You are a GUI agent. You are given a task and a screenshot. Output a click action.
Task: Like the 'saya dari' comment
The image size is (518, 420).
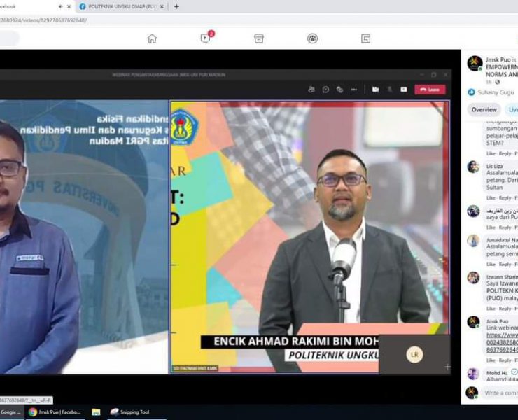point(491,227)
